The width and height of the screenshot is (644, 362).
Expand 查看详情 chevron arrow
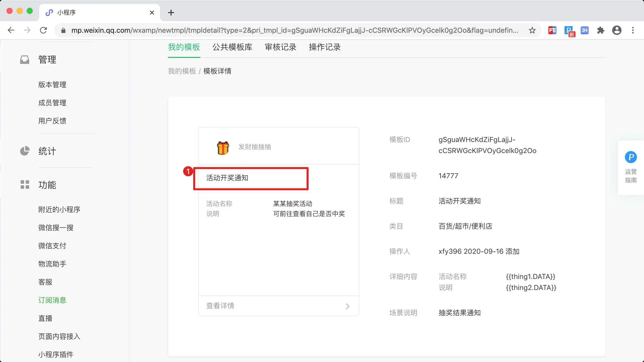(347, 306)
